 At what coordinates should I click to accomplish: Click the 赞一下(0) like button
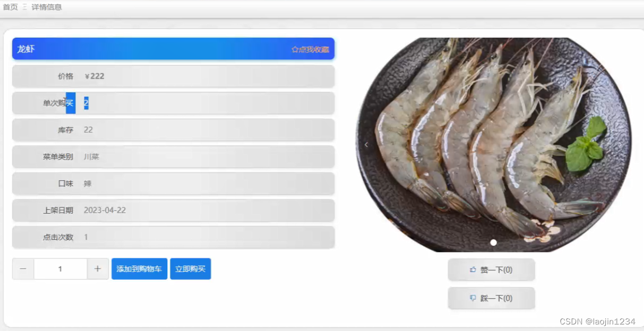(491, 270)
